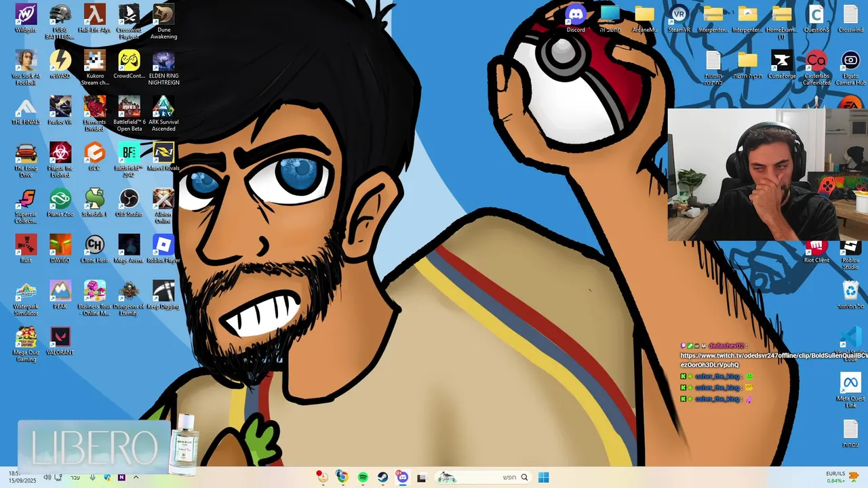This screenshot has width=868, height=488.
Task: Select the Question3 file icon
Action: (x=816, y=18)
